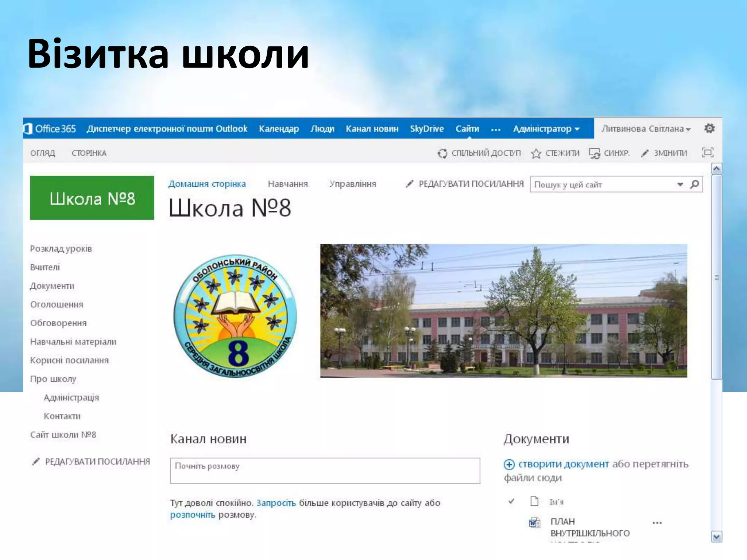Click the Word document icon for ПЛАН
This screenshot has width=747, height=560.
(x=534, y=523)
